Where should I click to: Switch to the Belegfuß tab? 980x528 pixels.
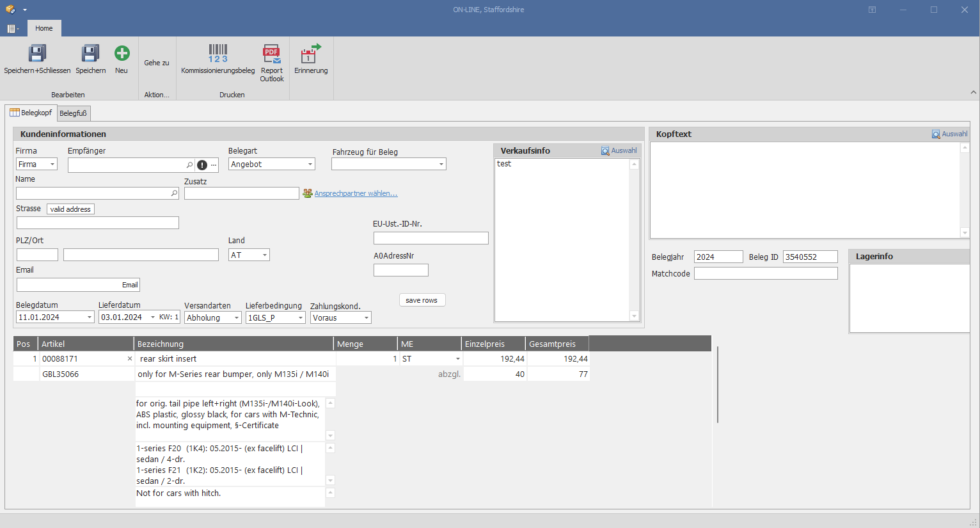(73, 113)
